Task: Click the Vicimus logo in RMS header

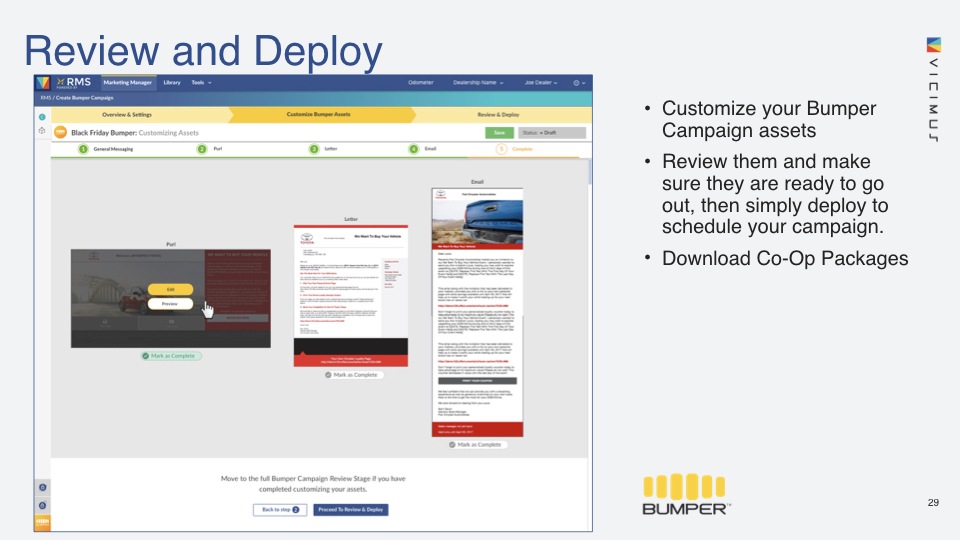Action: [x=42, y=83]
